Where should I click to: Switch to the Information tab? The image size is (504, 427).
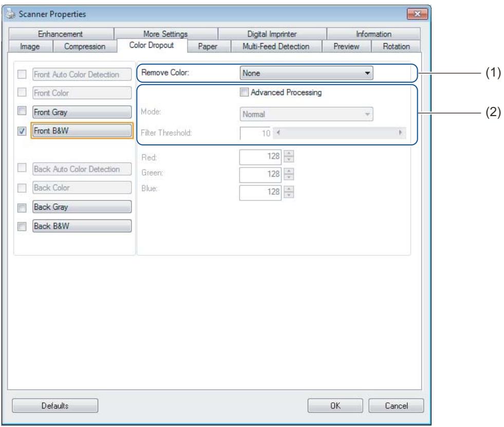[374, 34]
